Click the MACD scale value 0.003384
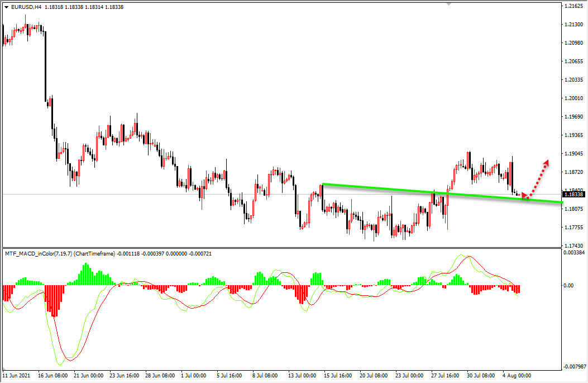This screenshot has width=588, height=383. point(574,253)
